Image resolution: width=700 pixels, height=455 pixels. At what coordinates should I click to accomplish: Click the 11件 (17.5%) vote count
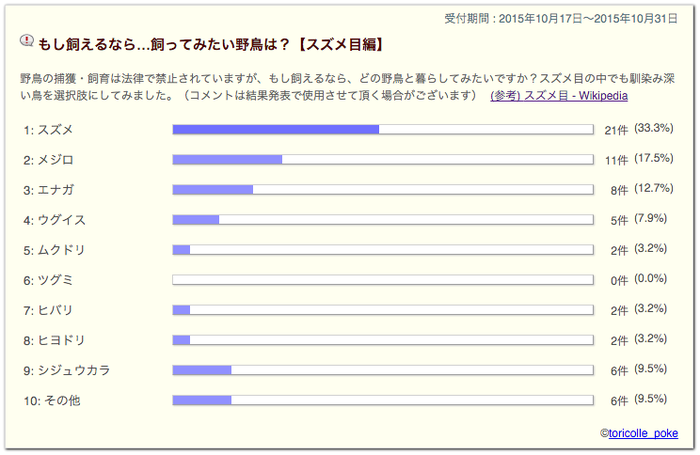coord(639,159)
